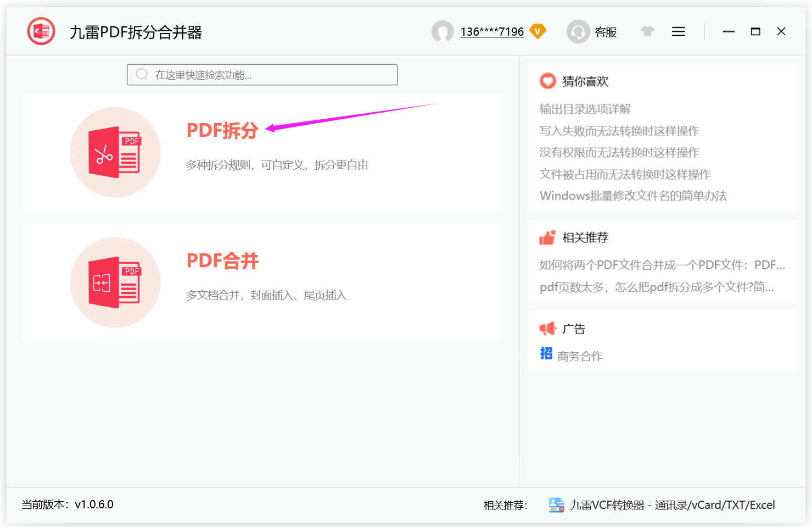Open the skin theme shirt icon
The height and width of the screenshot is (527, 812).
pyautogui.click(x=647, y=31)
